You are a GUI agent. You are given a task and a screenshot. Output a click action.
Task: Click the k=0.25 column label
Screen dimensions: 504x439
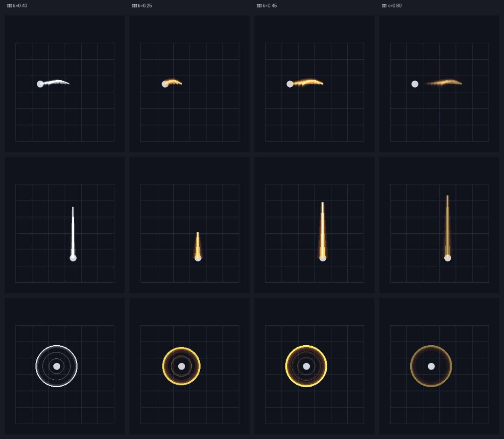point(142,6)
